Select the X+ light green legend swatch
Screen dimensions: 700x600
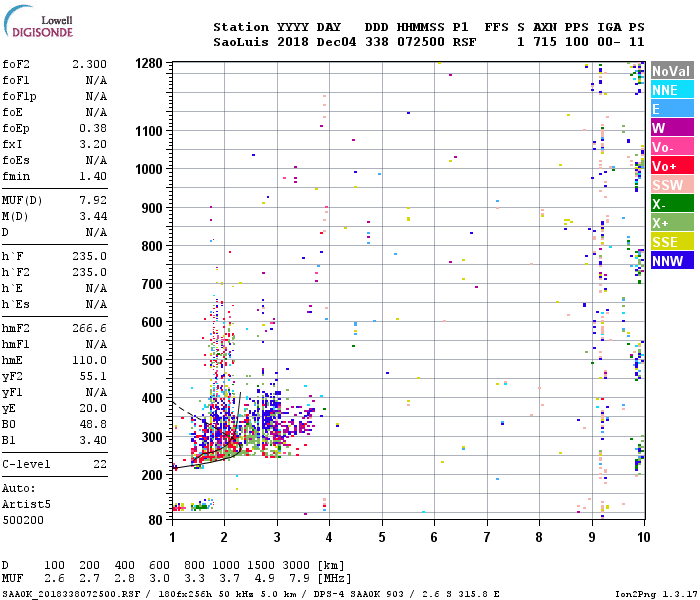[672, 223]
